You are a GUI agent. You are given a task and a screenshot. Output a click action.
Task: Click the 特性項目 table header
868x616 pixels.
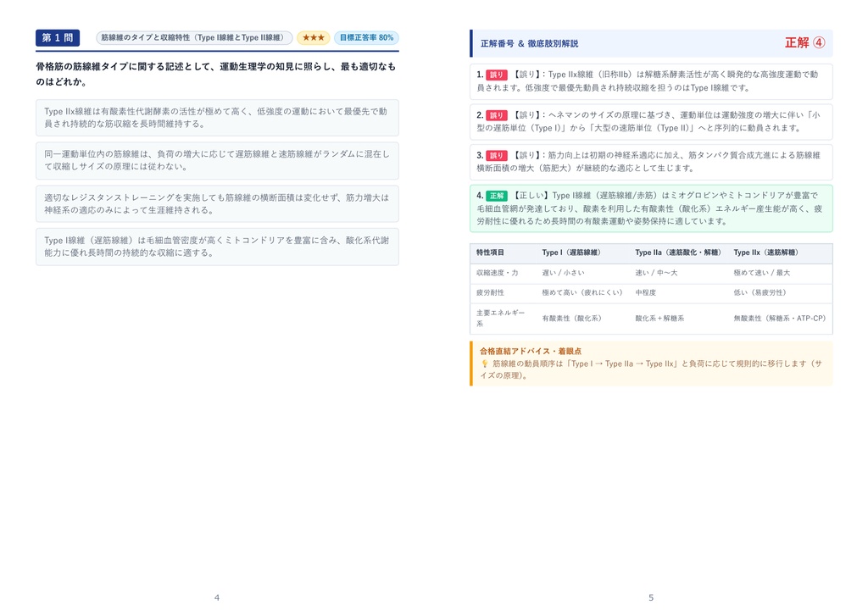tap(491, 253)
